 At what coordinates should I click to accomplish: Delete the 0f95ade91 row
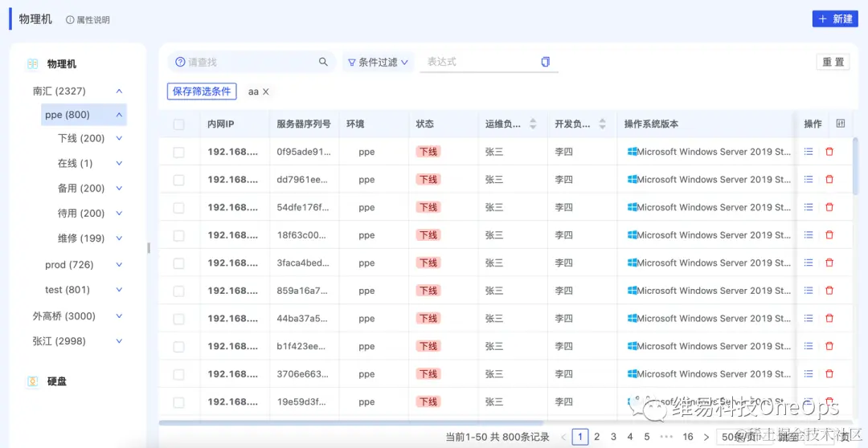829,152
